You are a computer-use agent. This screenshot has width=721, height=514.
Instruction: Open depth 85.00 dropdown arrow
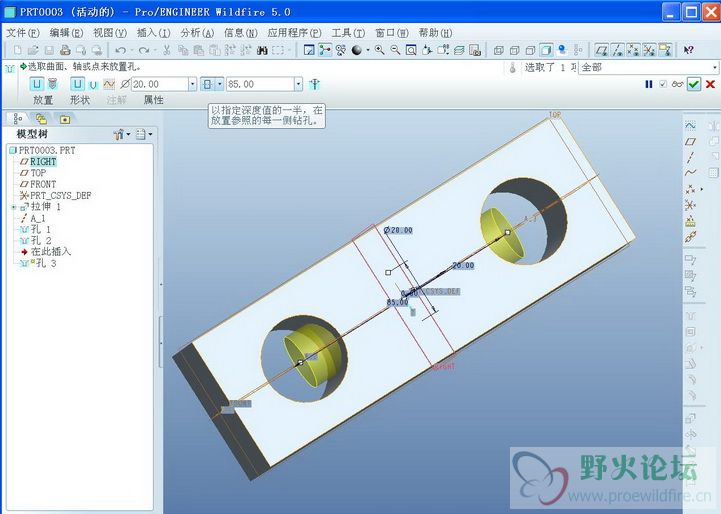[298, 84]
